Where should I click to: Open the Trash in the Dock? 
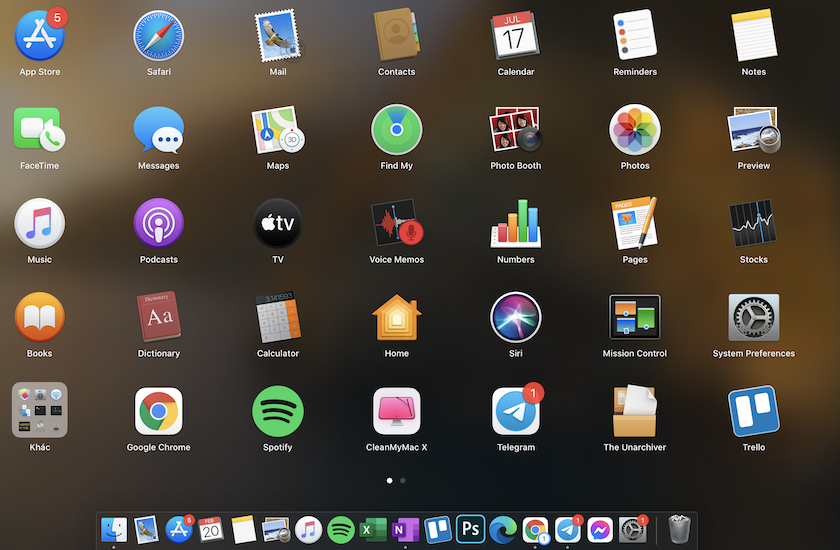click(679, 528)
